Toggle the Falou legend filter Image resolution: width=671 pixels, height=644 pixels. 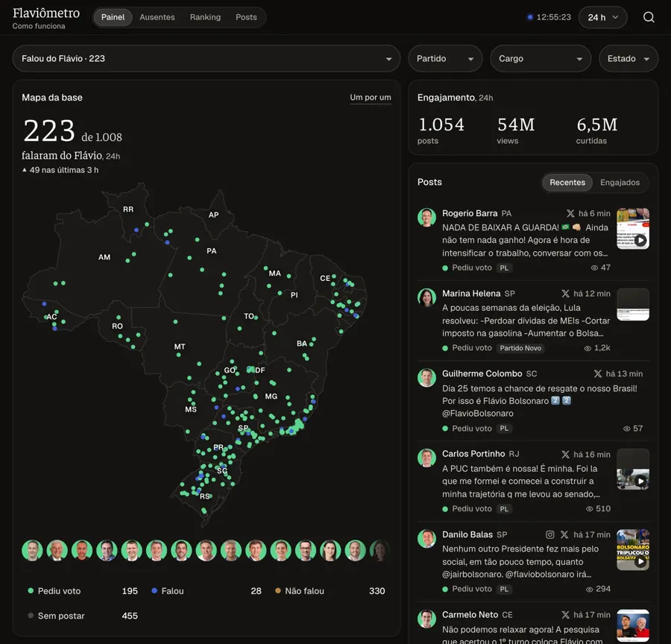tap(206, 591)
